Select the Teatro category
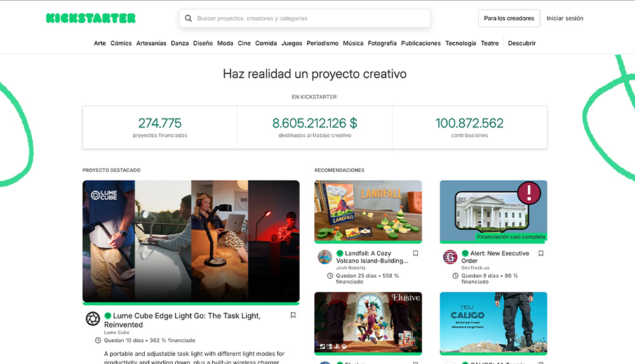Viewport: 635px width, 364px height. click(490, 43)
